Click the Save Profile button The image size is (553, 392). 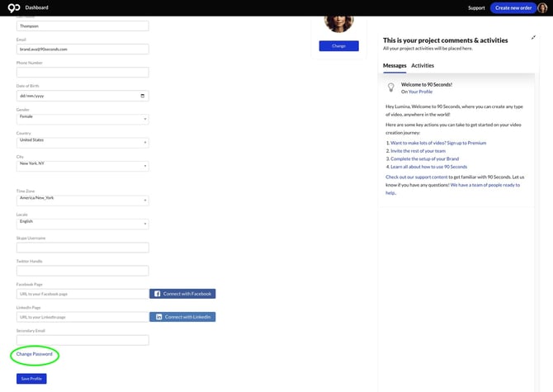31,379
